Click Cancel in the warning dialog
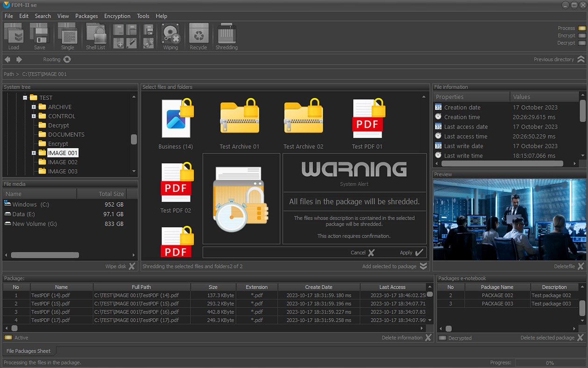The height and width of the screenshot is (368, 588). coord(362,253)
